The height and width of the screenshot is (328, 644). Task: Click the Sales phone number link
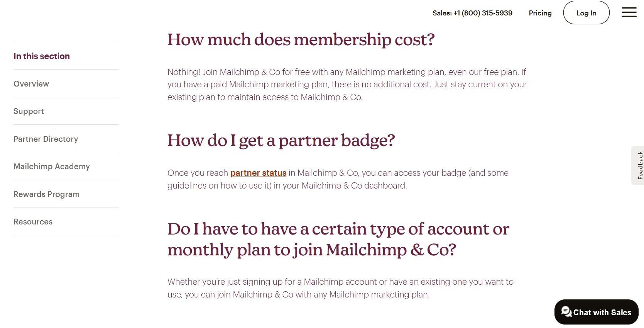click(472, 13)
